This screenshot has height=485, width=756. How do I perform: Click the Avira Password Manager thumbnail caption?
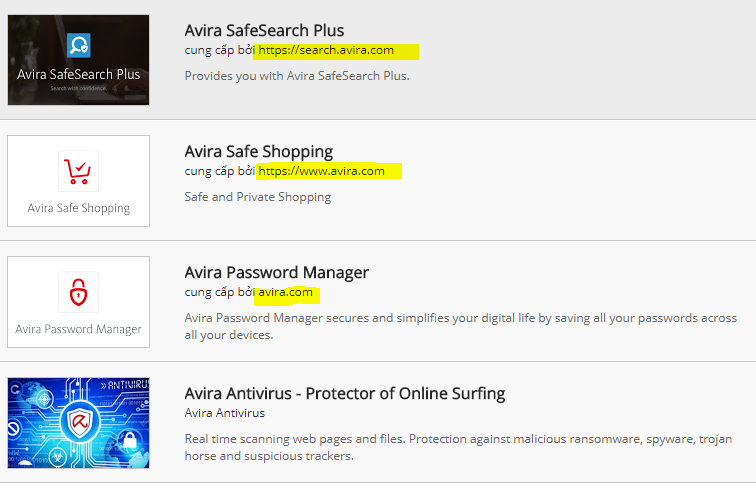pos(79,329)
